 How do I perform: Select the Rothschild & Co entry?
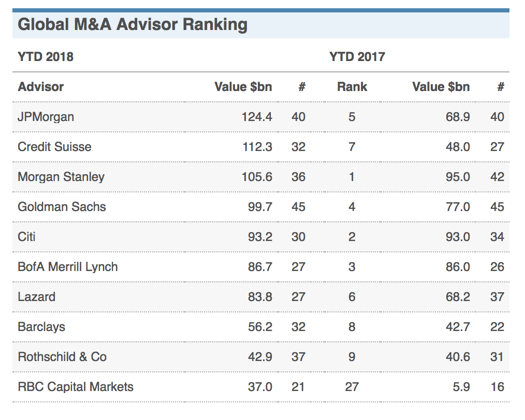coord(62,357)
